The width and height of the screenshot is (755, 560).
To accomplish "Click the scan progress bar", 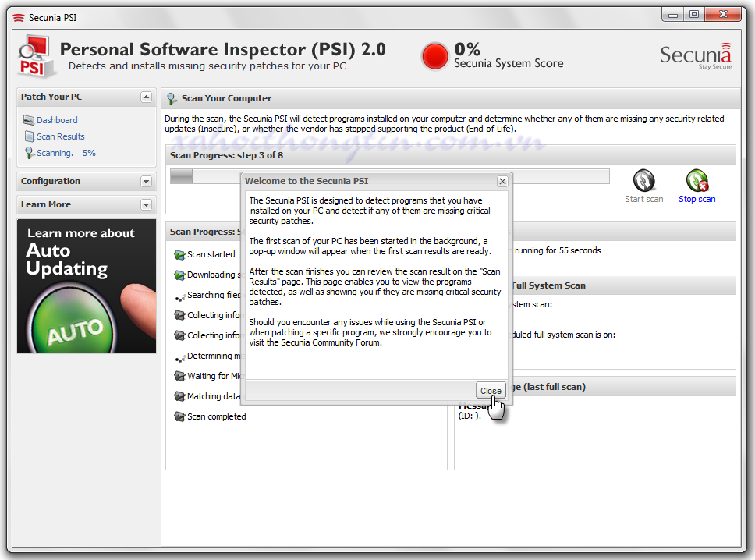I will tap(389, 176).
